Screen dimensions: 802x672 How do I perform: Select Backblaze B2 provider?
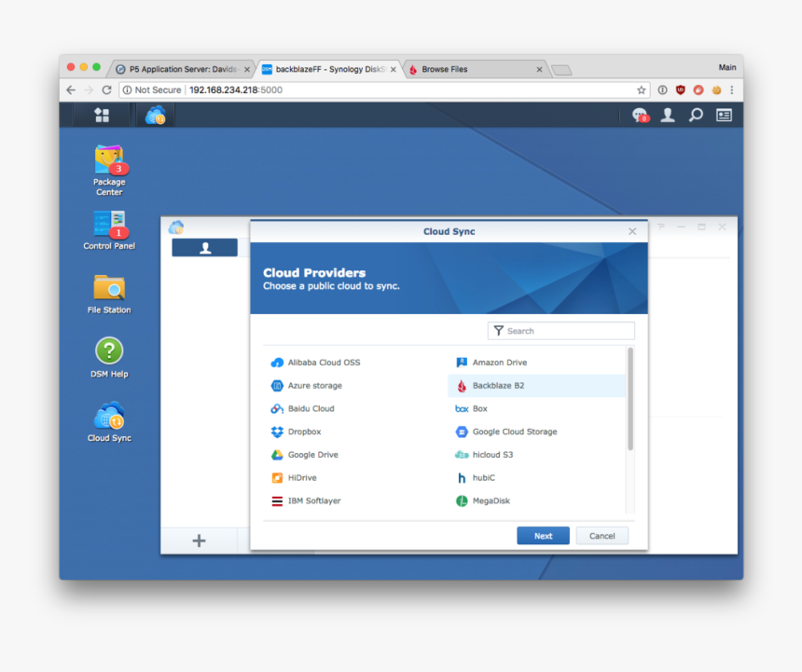coord(536,385)
